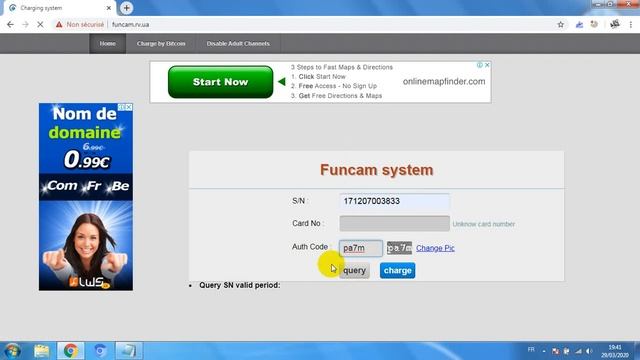Click the Auth Code input field
This screenshot has width=640, height=360.
click(x=360, y=248)
